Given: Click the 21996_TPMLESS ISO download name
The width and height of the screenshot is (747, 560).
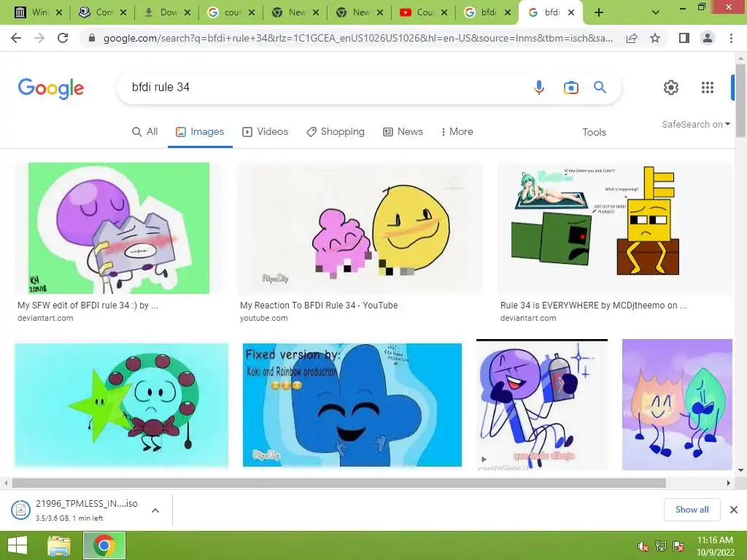Looking at the screenshot, I should (87, 504).
